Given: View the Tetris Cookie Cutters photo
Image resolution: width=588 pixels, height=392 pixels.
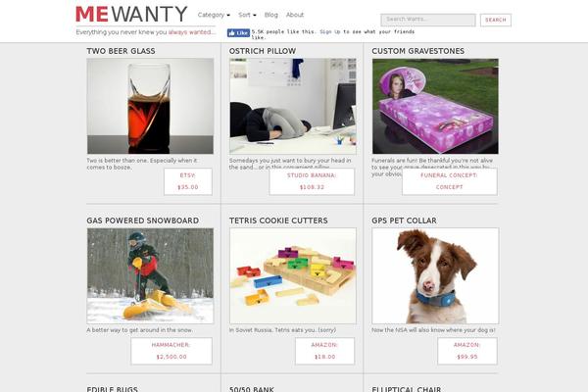Looking at the screenshot, I should (x=293, y=275).
